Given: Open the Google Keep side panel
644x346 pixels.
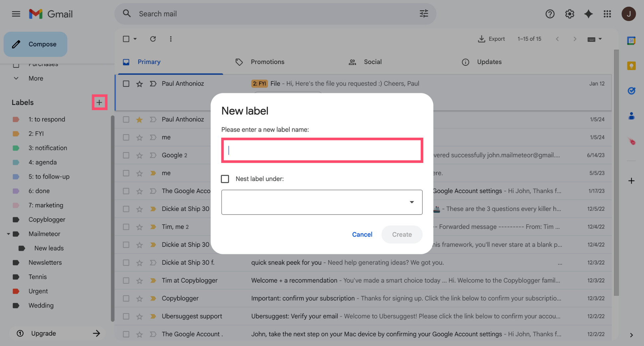Looking at the screenshot, I should [x=631, y=66].
